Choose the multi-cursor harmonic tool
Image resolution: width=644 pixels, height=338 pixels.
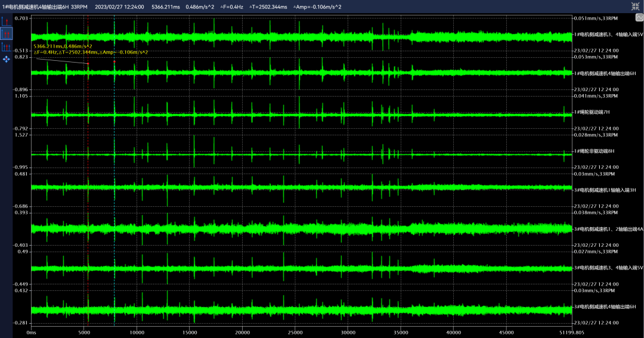point(7,46)
